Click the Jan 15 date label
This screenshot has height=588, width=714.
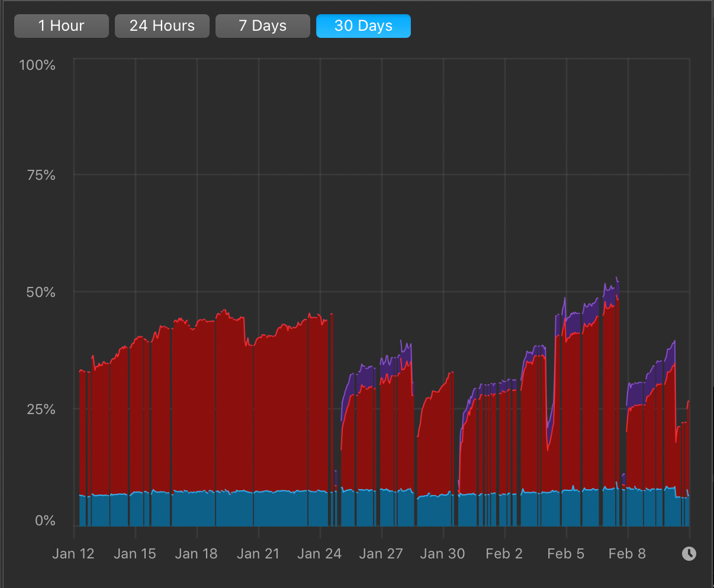tap(135, 554)
